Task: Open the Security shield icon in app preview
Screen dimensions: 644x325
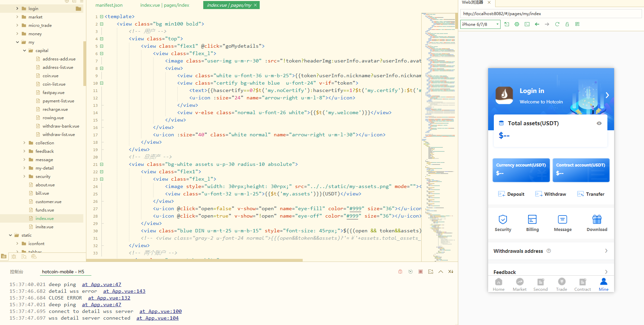Action: (x=503, y=220)
